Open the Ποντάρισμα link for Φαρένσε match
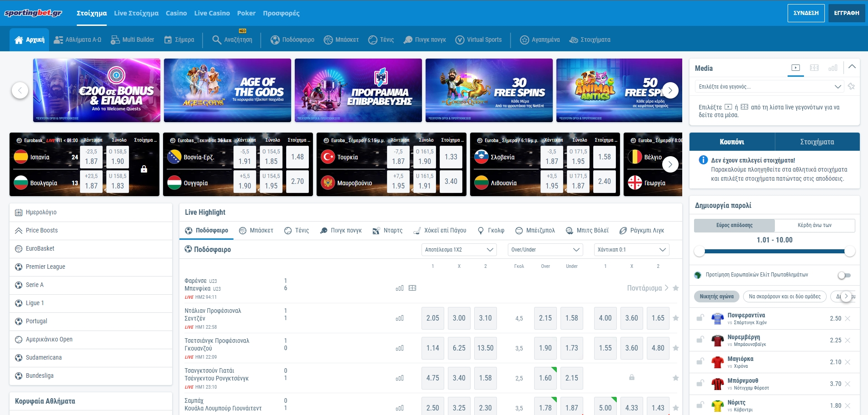Viewport: 868px width, 415px height. click(x=648, y=288)
